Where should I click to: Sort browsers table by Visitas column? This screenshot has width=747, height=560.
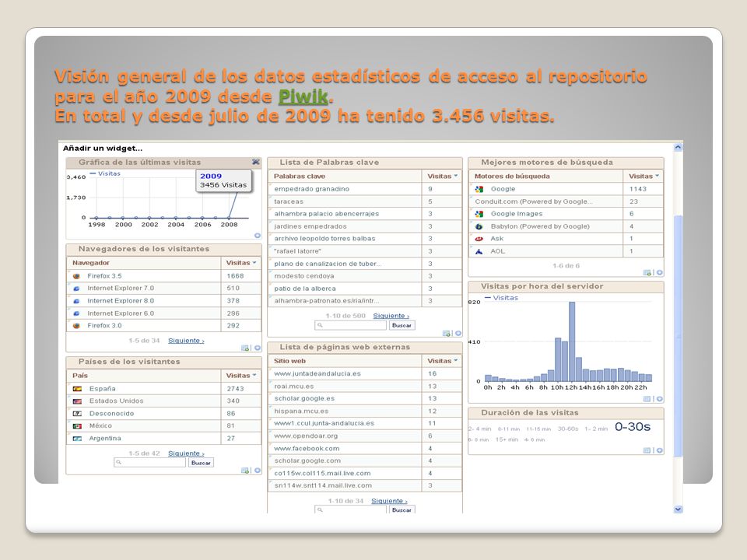click(x=241, y=263)
